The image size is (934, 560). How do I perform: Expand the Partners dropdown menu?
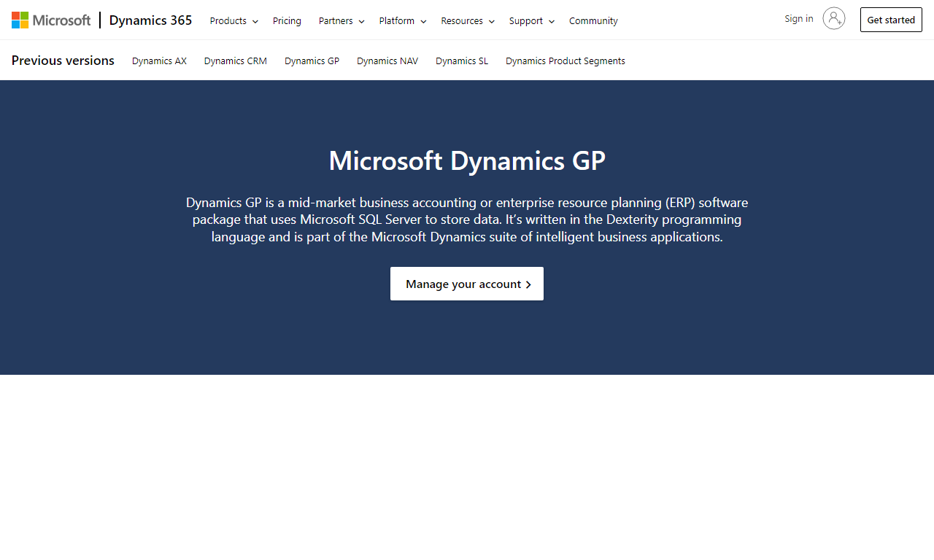[x=341, y=20]
